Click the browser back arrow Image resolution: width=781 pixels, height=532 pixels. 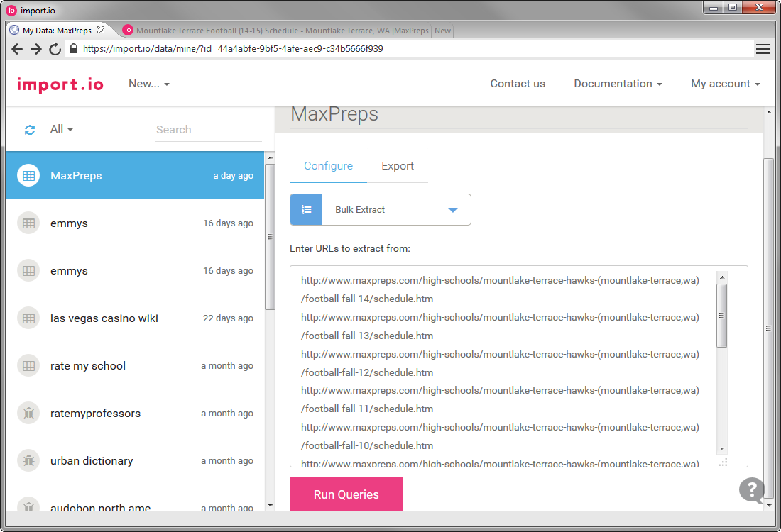pos(17,49)
